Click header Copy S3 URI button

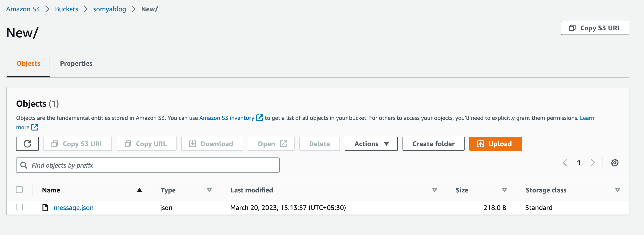[595, 28]
